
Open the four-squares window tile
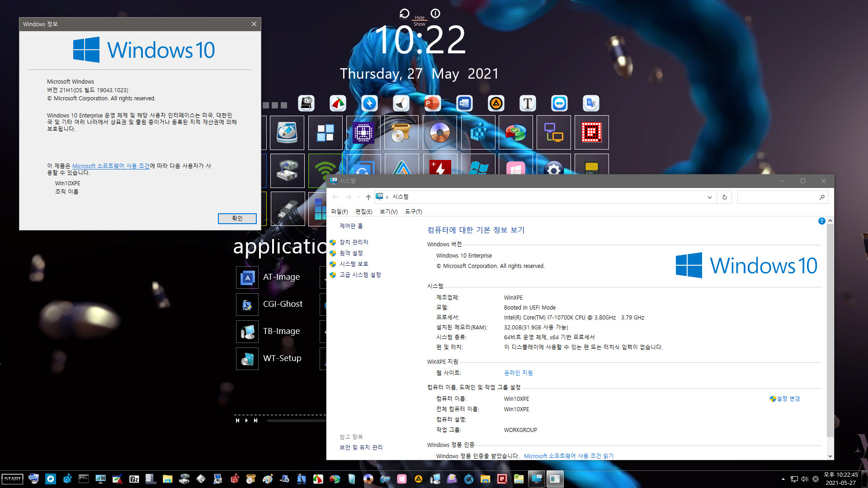[325, 132]
